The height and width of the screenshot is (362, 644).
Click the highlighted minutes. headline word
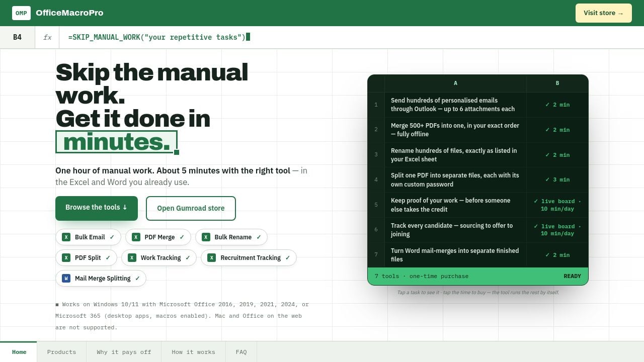pyautogui.click(x=116, y=142)
